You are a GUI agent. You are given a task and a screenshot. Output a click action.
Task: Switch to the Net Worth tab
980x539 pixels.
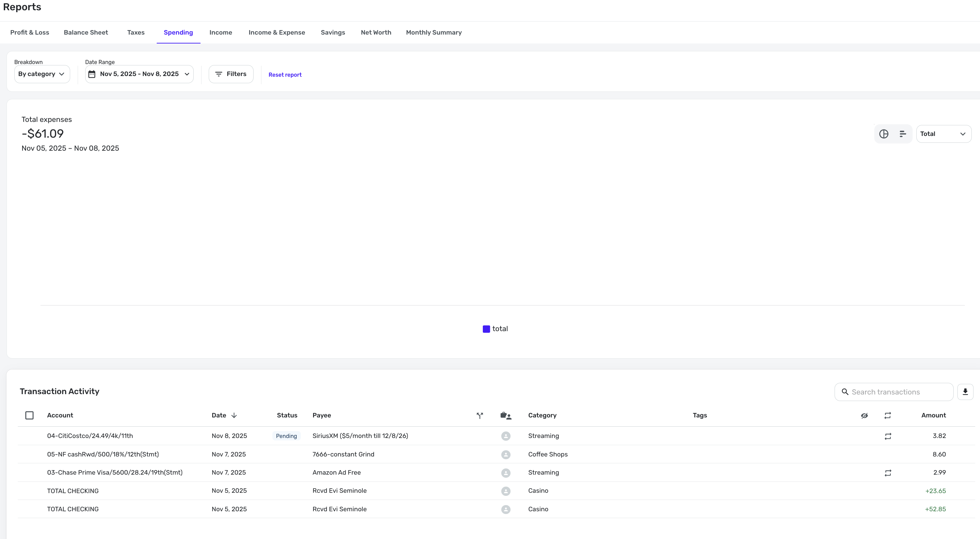tap(375, 32)
